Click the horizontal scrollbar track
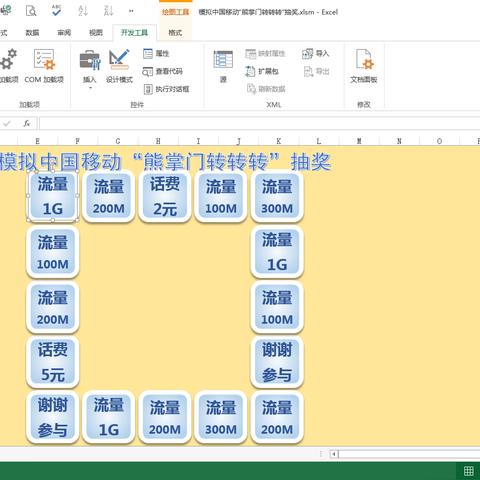This screenshot has height=480, width=480. coord(409,454)
